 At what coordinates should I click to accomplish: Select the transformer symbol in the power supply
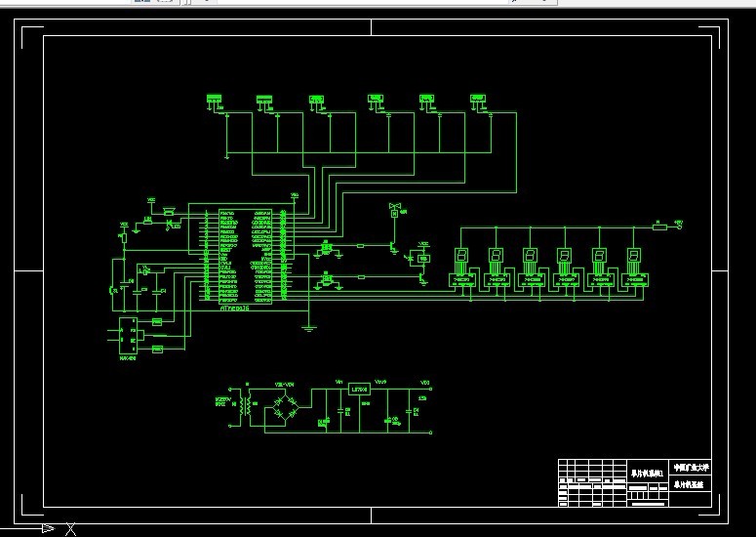[x=248, y=407]
